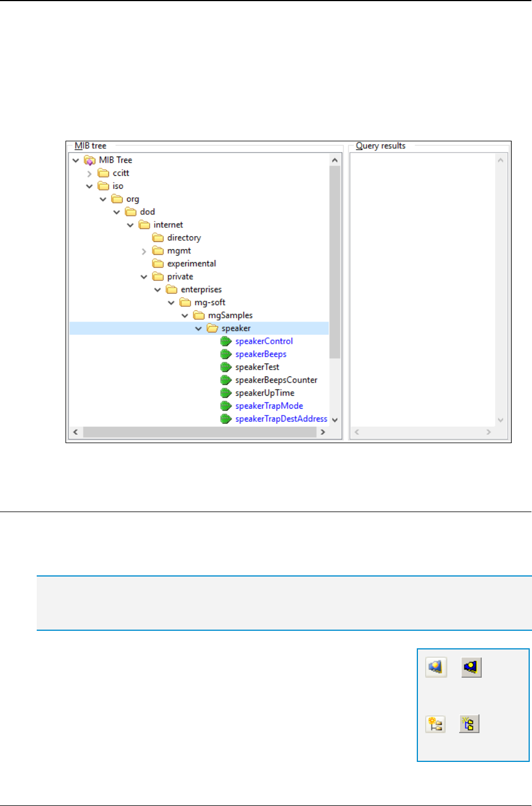Select the highlighted speaker label
Screen dimensions: 532x806
point(236,328)
